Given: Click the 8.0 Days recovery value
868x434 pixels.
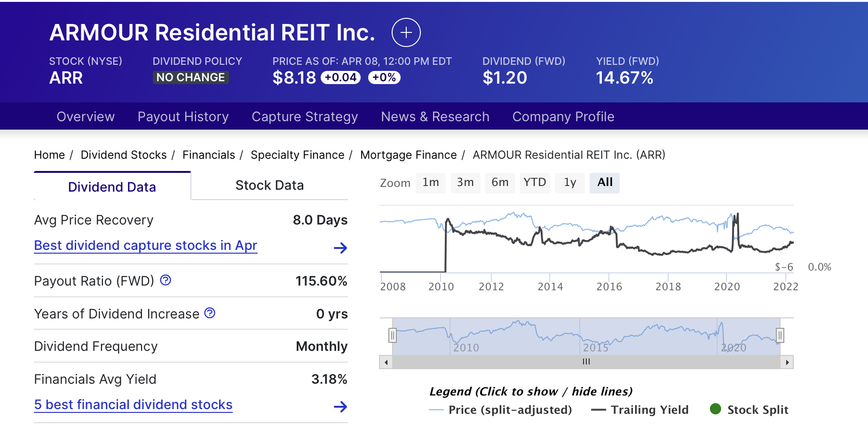Looking at the screenshot, I should (x=320, y=220).
